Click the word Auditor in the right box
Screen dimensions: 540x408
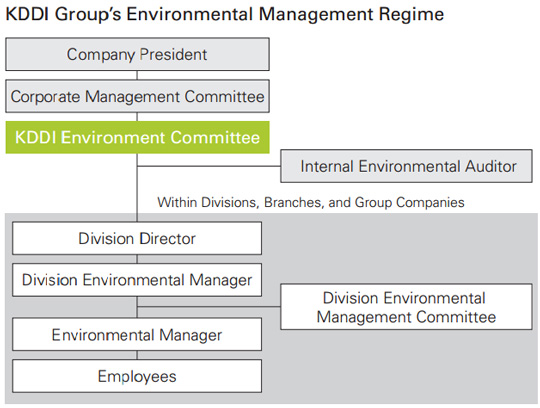491,166
